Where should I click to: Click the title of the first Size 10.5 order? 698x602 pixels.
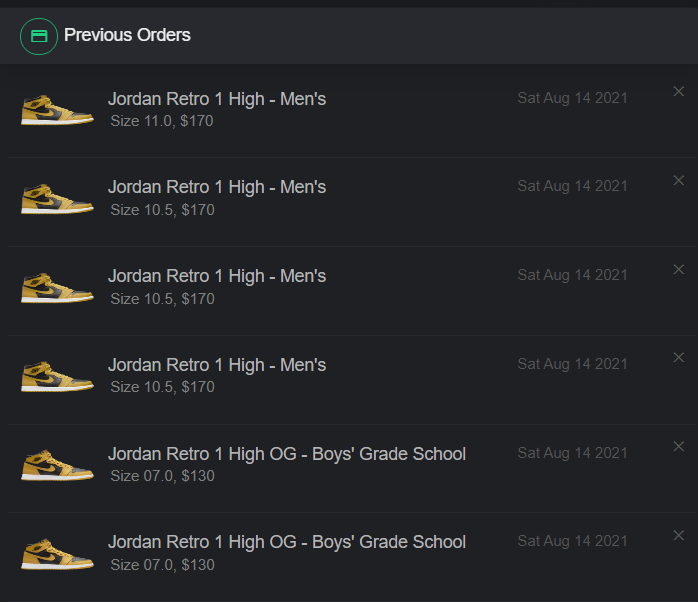click(x=217, y=187)
